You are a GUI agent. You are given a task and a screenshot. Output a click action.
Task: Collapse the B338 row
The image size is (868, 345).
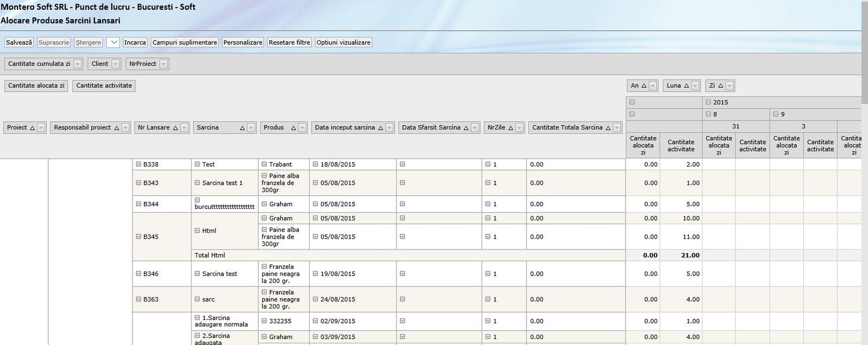point(138,164)
